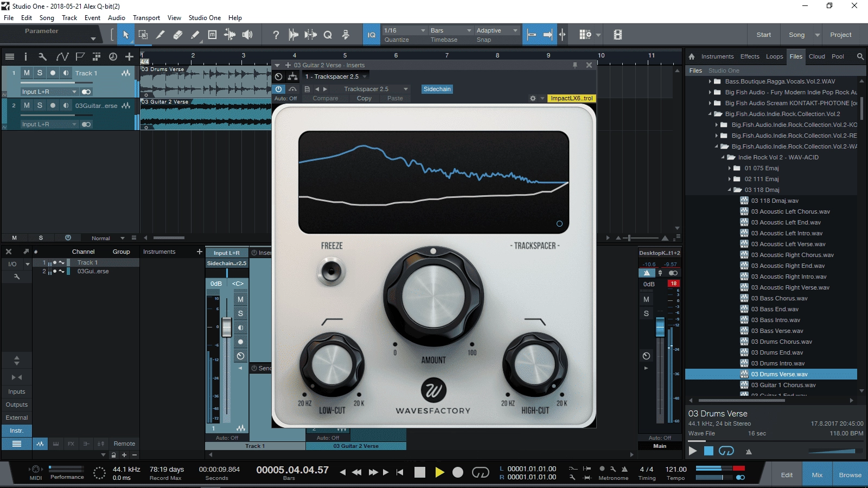Select the Mute tool
The width and height of the screenshot is (868, 488).
coord(212,35)
